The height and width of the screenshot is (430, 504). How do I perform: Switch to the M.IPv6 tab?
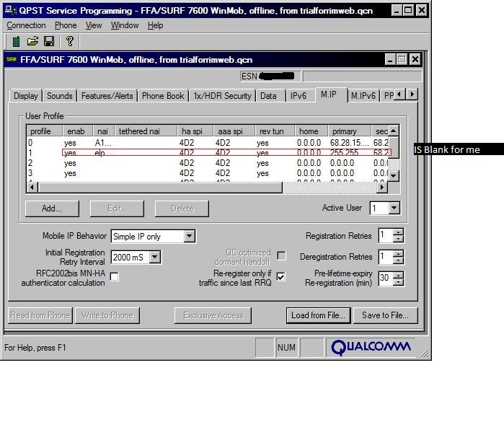point(363,96)
